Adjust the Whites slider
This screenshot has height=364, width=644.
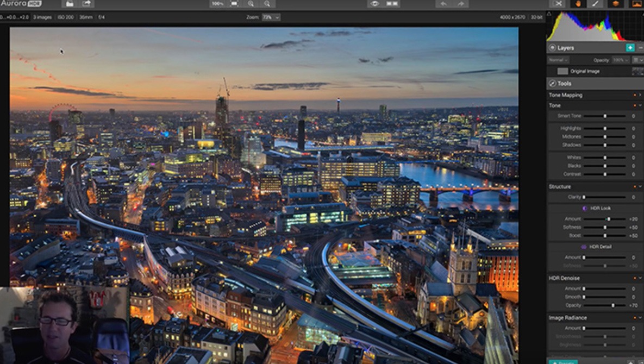(604, 158)
